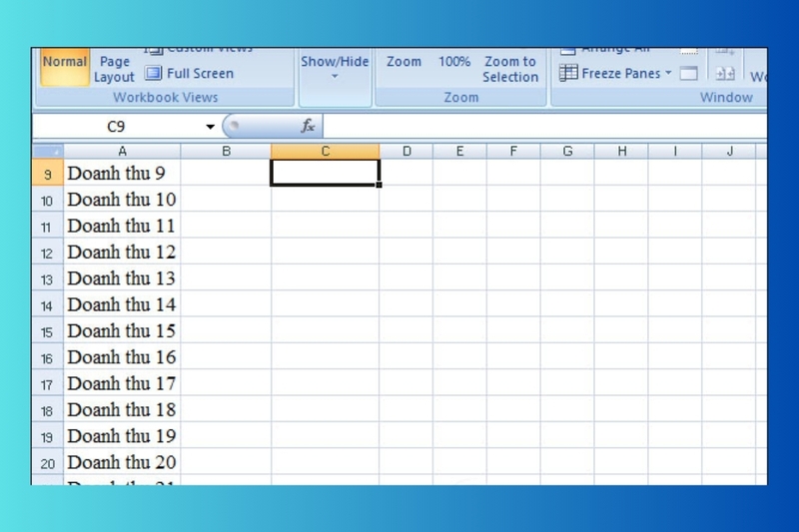Click cell containing 'Doanh thu 12'
This screenshot has height=532, width=799.
pos(122,252)
